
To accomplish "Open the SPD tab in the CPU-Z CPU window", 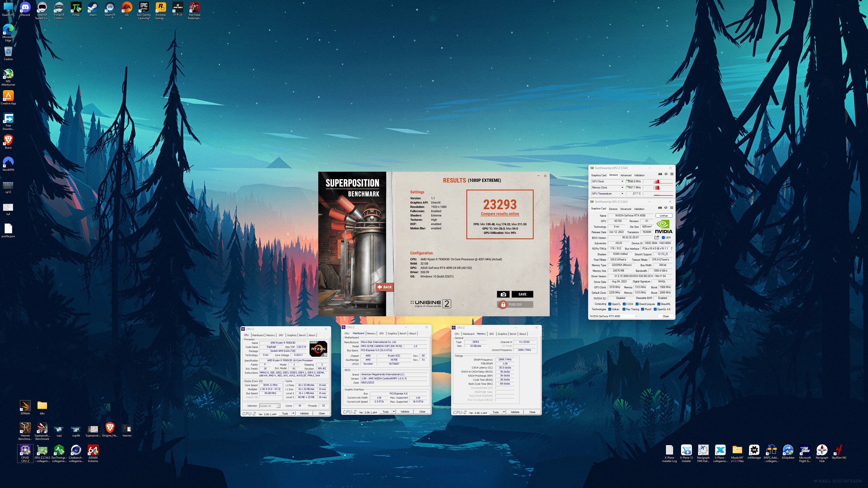I will pyautogui.click(x=281, y=335).
